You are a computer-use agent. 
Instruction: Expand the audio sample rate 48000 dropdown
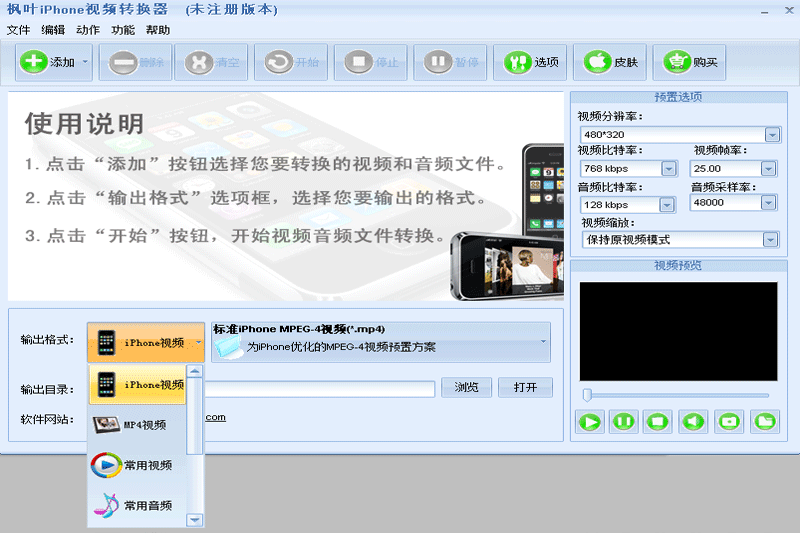point(768,202)
